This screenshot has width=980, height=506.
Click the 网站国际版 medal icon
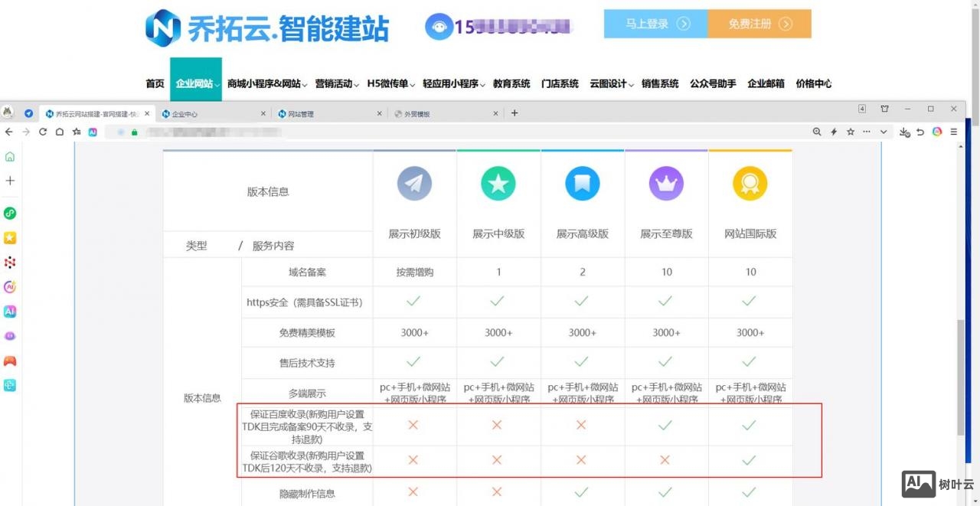[x=750, y=183]
